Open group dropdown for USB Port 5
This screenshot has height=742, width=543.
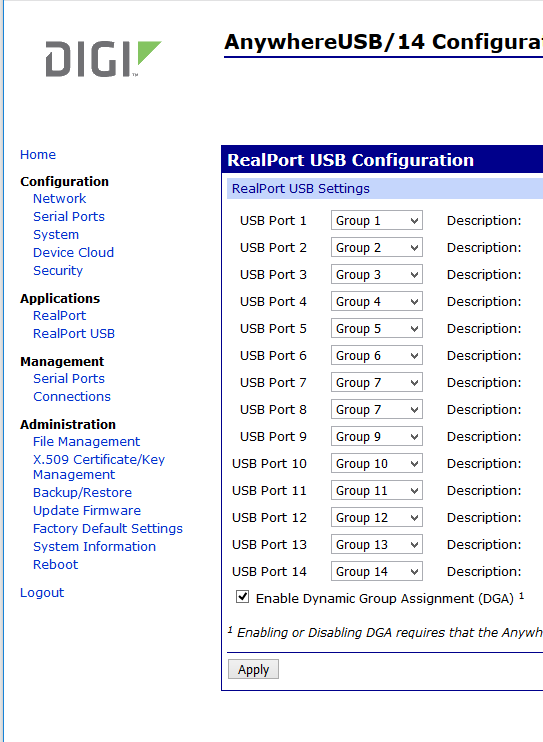click(377, 328)
